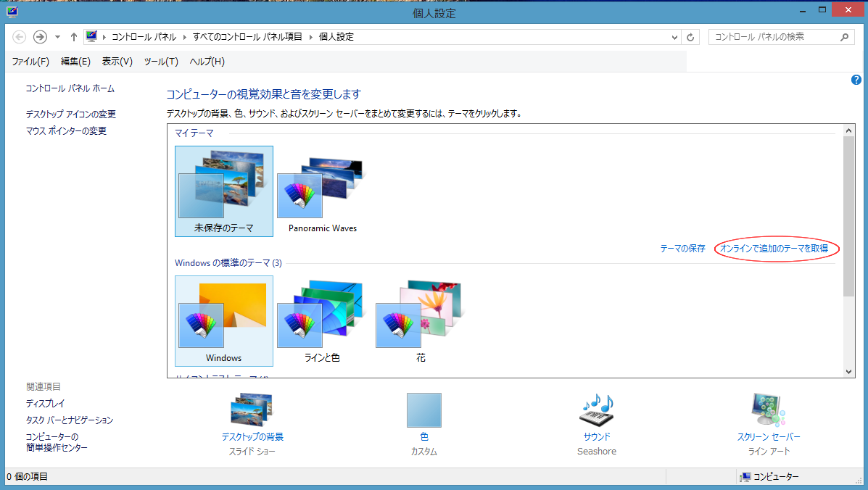Click the Seashore sound scheme label
Screen dimensions: 868x490
point(597,452)
